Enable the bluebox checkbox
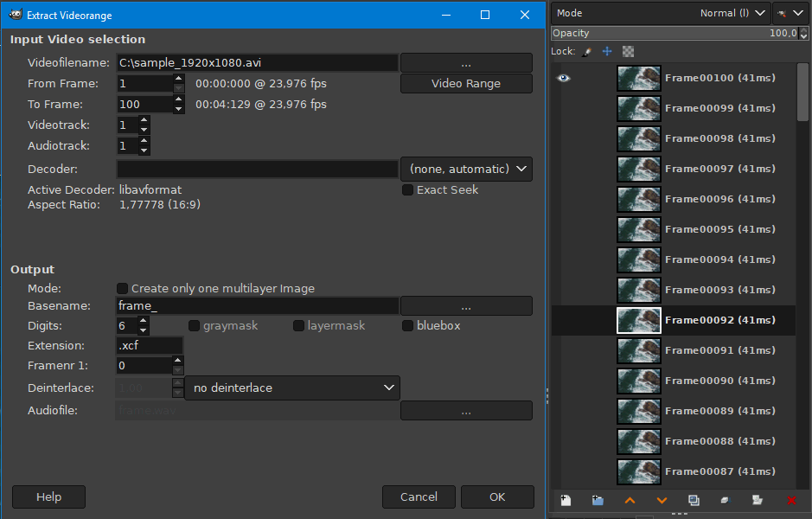Screen dimensions: 812x519 pyautogui.click(x=407, y=326)
